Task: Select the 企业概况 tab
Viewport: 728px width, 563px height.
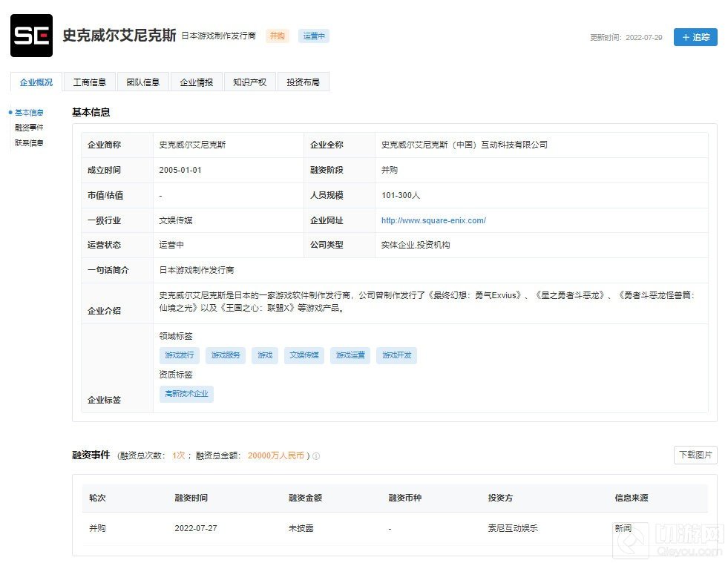Action: click(x=36, y=82)
